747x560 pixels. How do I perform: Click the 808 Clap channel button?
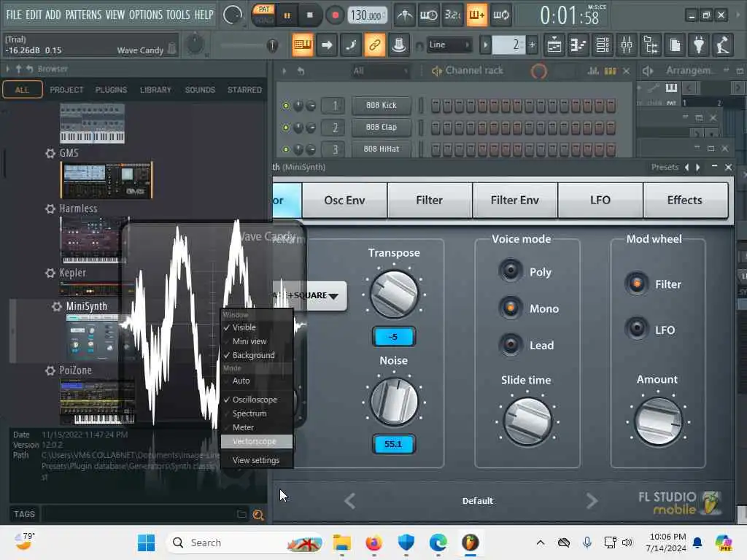381,127
